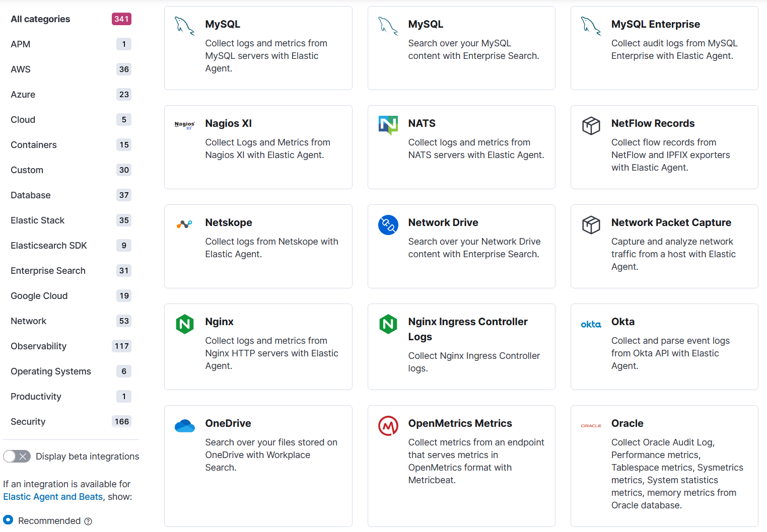The width and height of the screenshot is (767, 532).
Task: Show the Containers category
Action: click(71, 145)
